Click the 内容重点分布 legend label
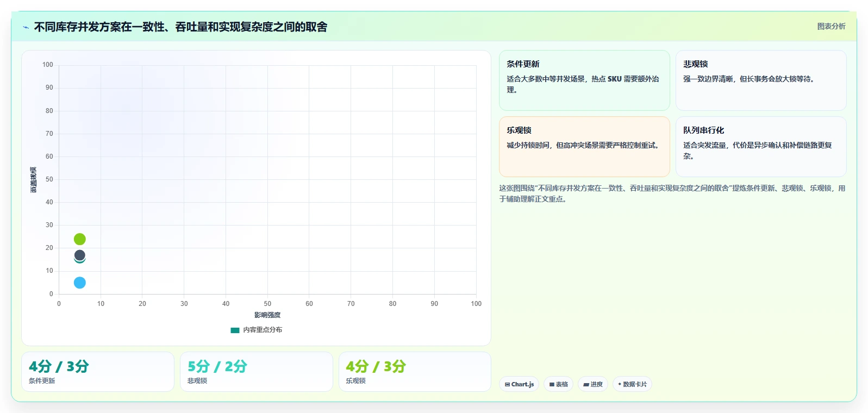The height and width of the screenshot is (413, 868). [263, 330]
